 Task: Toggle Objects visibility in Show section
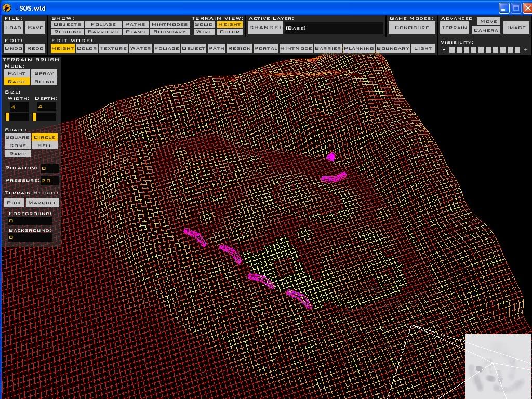click(67, 24)
